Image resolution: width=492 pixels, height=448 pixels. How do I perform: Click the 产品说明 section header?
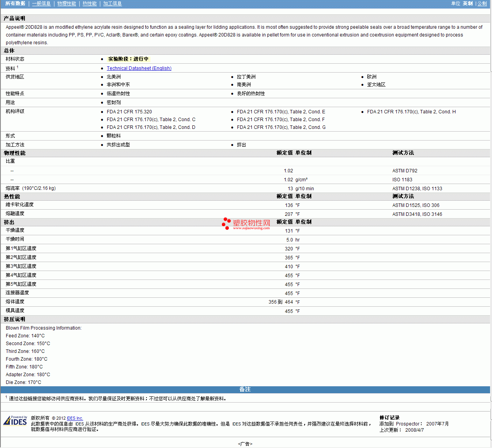point(14,18)
